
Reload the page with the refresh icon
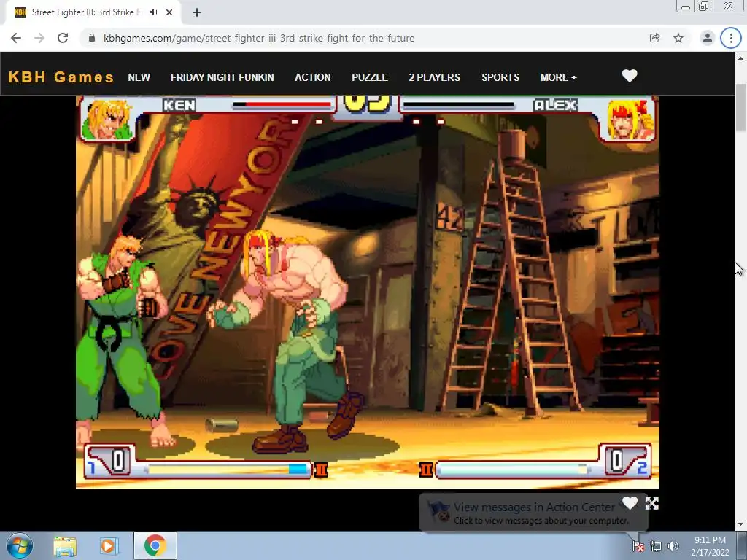click(63, 38)
